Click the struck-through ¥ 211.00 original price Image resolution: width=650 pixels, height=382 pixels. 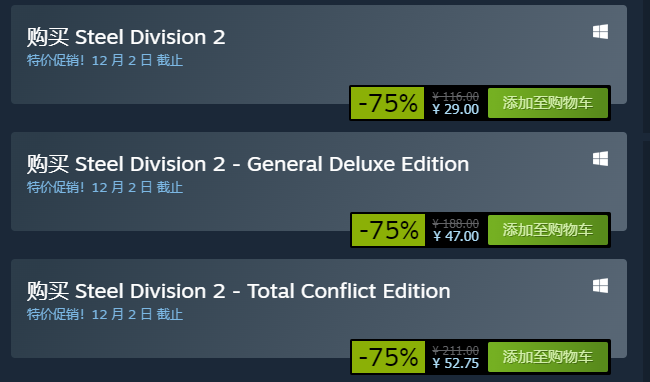456,351
